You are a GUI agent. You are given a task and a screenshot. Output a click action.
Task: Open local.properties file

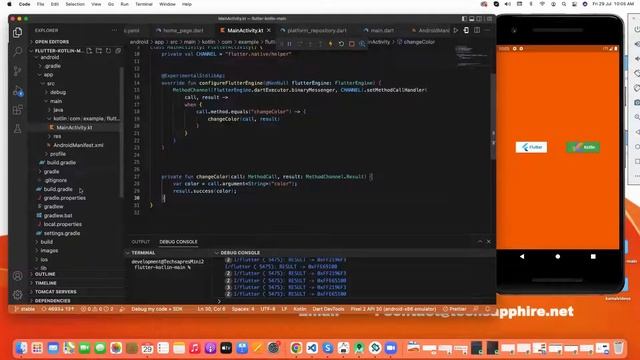coord(62,224)
